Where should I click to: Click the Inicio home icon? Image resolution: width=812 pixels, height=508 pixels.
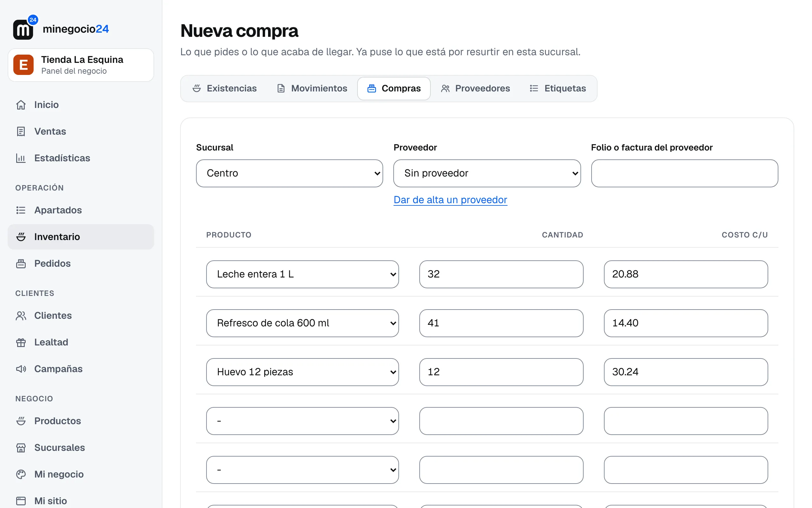(21, 105)
